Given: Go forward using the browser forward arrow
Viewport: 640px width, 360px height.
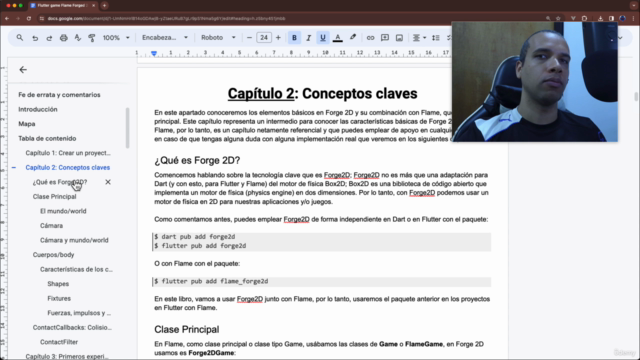Looking at the screenshot, I should click(x=18, y=18).
